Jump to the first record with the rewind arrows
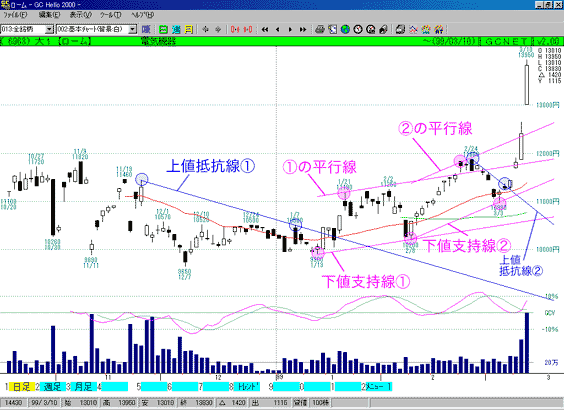This screenshot has height=410, width=564. point(265,29)
